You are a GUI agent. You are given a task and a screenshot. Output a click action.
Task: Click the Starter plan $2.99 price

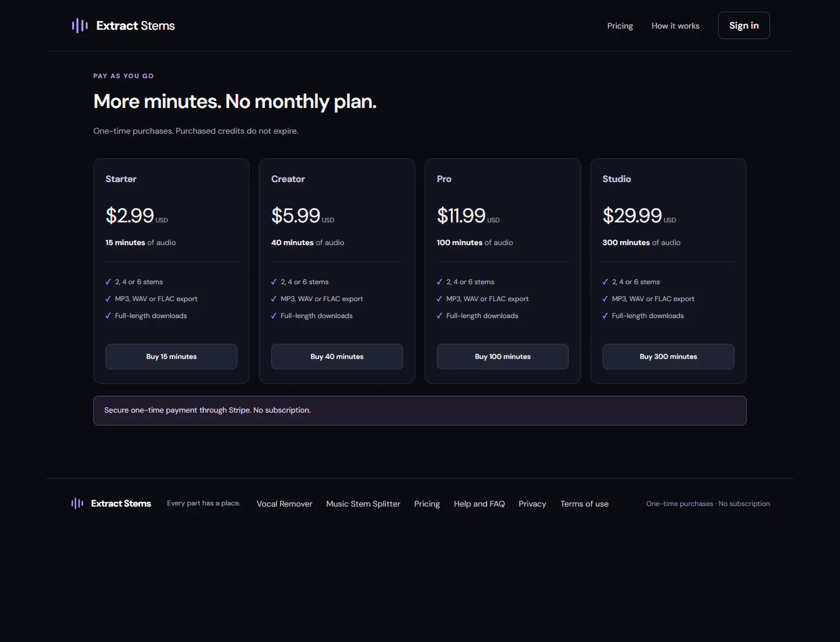(129, 216)
